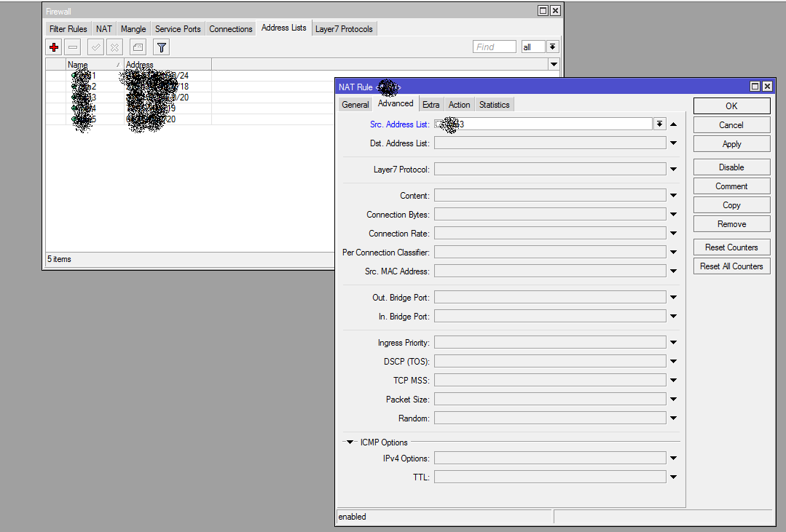Click the Disable button in NAT Rule
This screenshot has height=532, width=786.
click(x=731, y=167)
